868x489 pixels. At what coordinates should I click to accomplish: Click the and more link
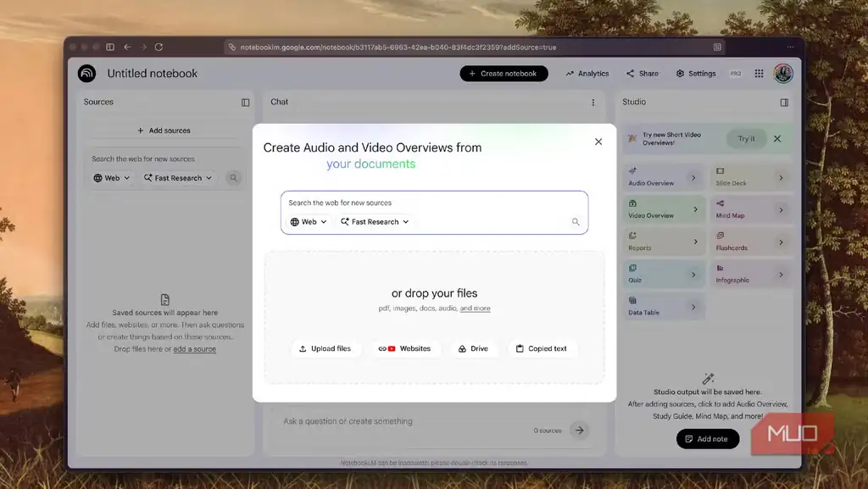pos(475,308)
